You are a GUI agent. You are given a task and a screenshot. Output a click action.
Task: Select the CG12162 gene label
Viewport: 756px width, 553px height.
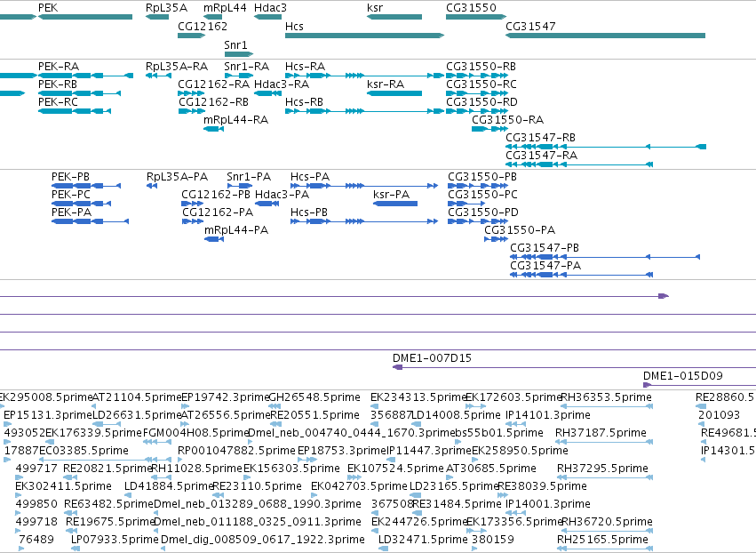(x=202, y=26)
